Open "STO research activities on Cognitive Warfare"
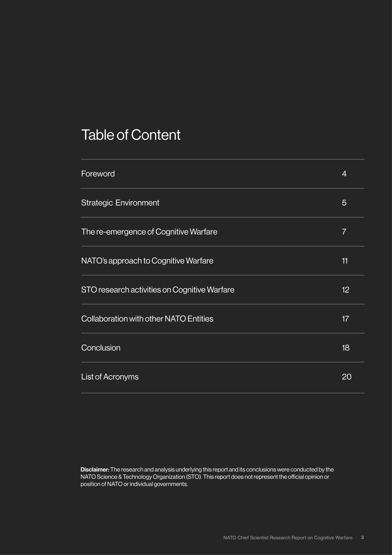 coord(157,290)
